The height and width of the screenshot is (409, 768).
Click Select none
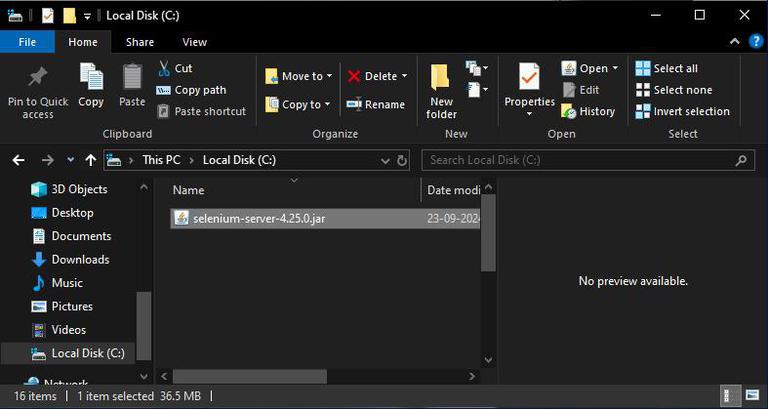click(x=674, y=90)
